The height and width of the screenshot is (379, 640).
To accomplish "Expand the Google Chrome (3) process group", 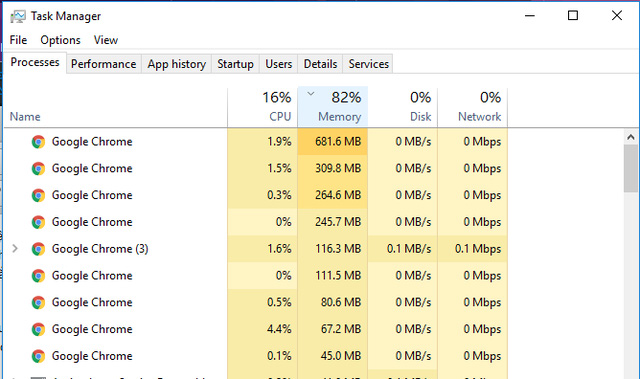I will [15, 248].
